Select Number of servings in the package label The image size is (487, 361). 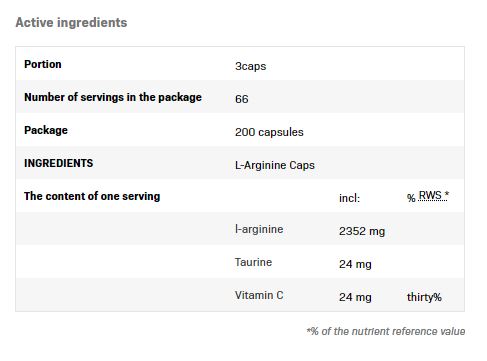tap(113, 97)
